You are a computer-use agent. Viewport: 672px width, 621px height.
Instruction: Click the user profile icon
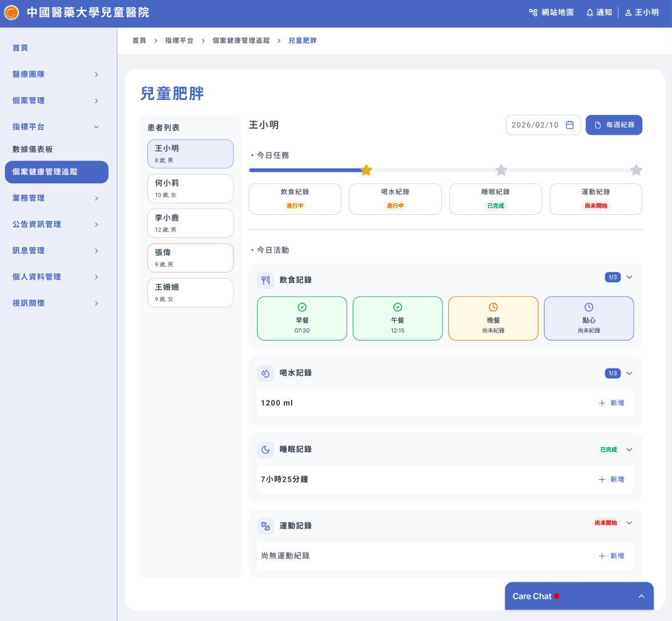click(x=628, y=13)
